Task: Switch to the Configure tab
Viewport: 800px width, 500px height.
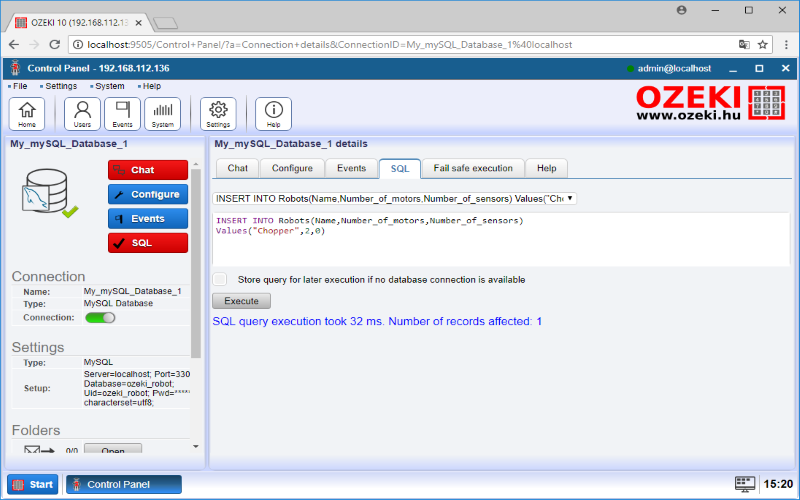Action: point(292,168)
